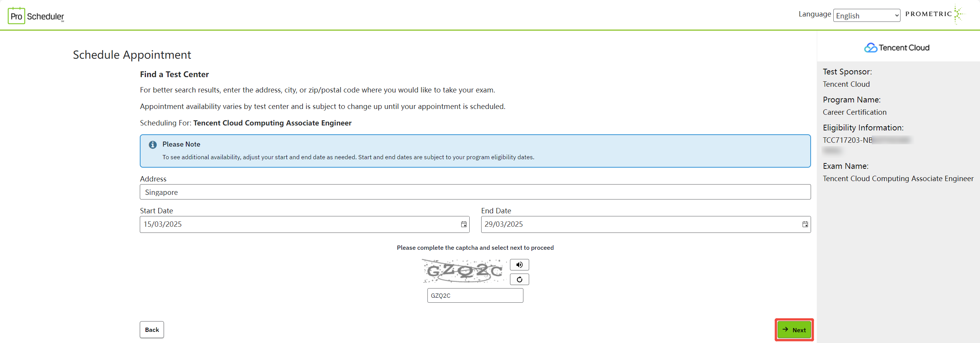Click the Exam Name label
Screen dimensions: 980x343
tap(845, 166)
